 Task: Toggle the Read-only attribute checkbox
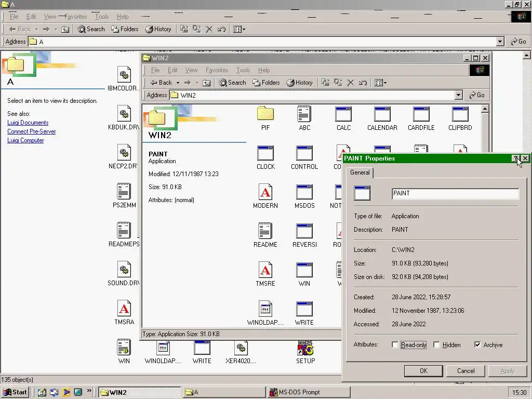click(x=395, y=345)
